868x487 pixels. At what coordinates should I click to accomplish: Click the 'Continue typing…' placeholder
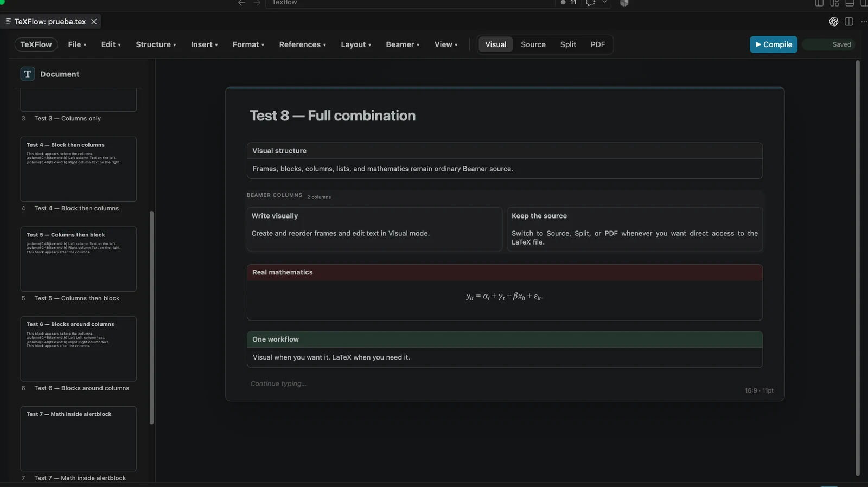pyautogui.click(x=278, y=383)
